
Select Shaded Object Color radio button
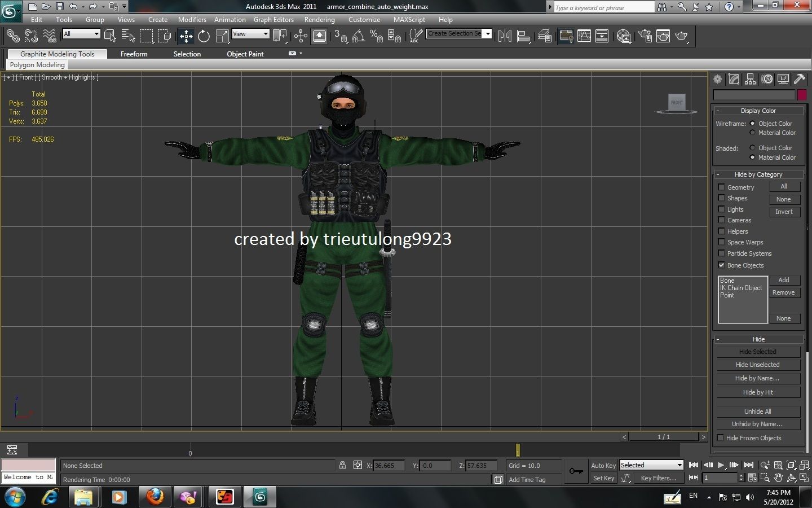[x=752, y=148]
